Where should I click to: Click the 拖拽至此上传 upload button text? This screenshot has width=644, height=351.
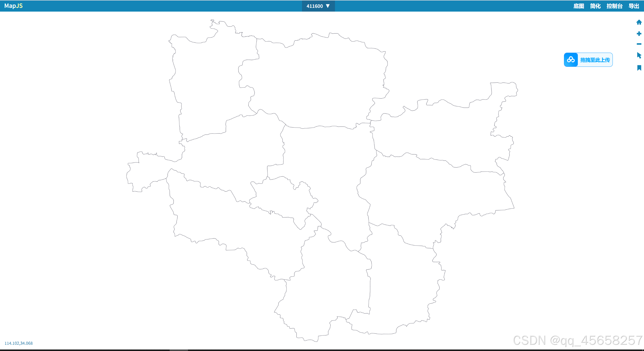tap(595, 60)
